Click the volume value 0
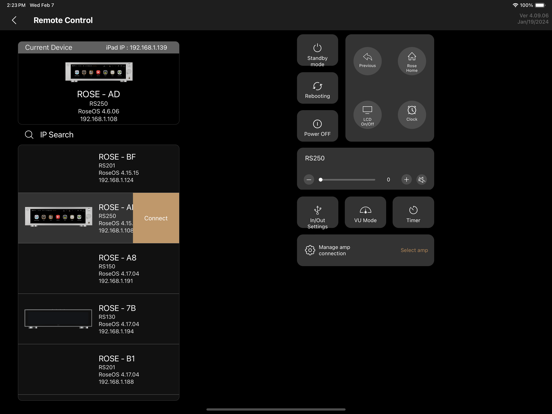 tap(388, 180)
